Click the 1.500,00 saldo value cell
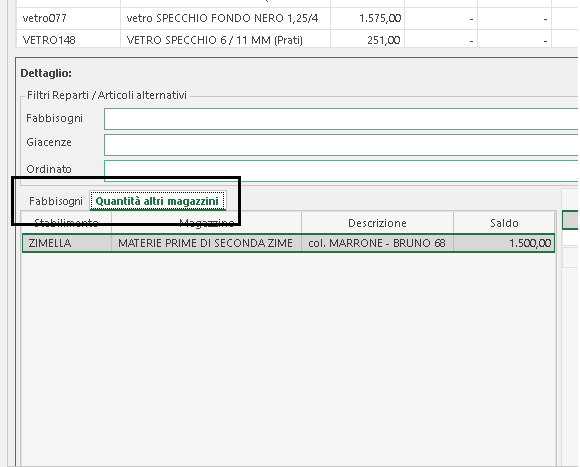This screenshot has height=467, width=580. 504,243
